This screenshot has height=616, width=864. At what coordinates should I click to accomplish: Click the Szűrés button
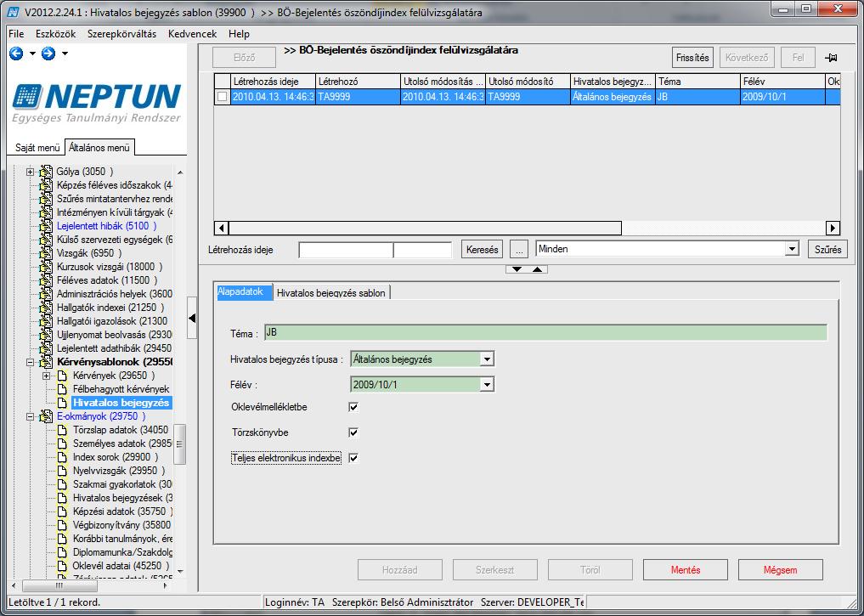[827, 250]
